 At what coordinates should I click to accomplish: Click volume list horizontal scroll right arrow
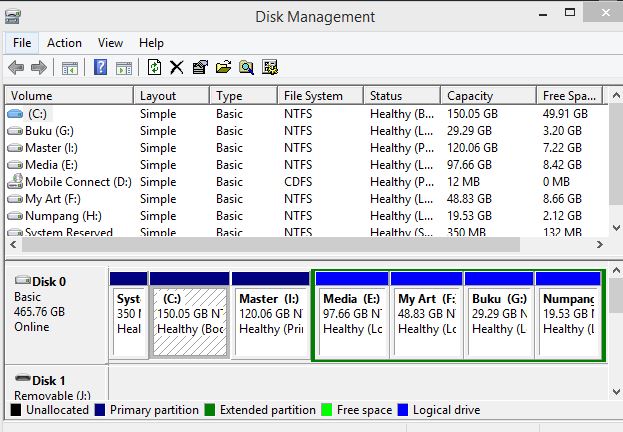600,244
